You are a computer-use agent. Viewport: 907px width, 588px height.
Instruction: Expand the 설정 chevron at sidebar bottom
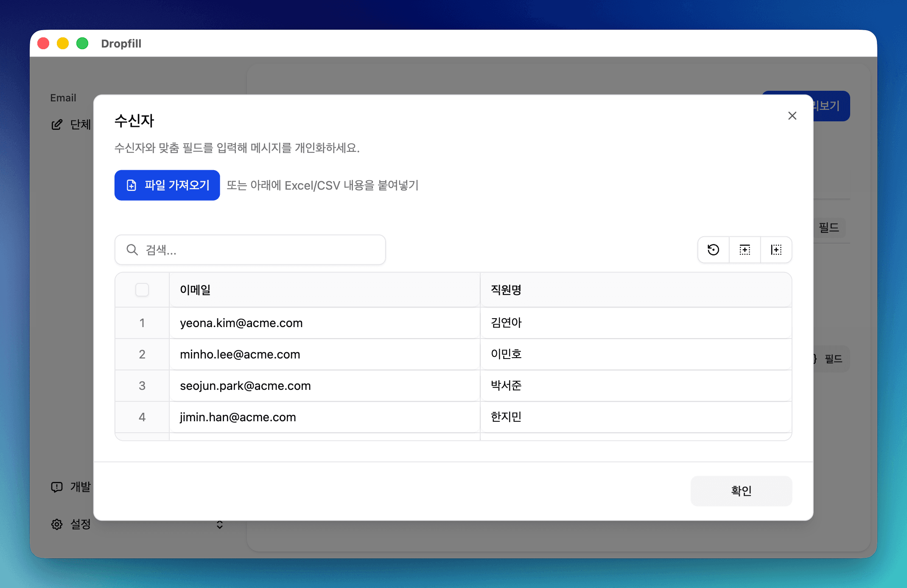click(x=220, y=526)
